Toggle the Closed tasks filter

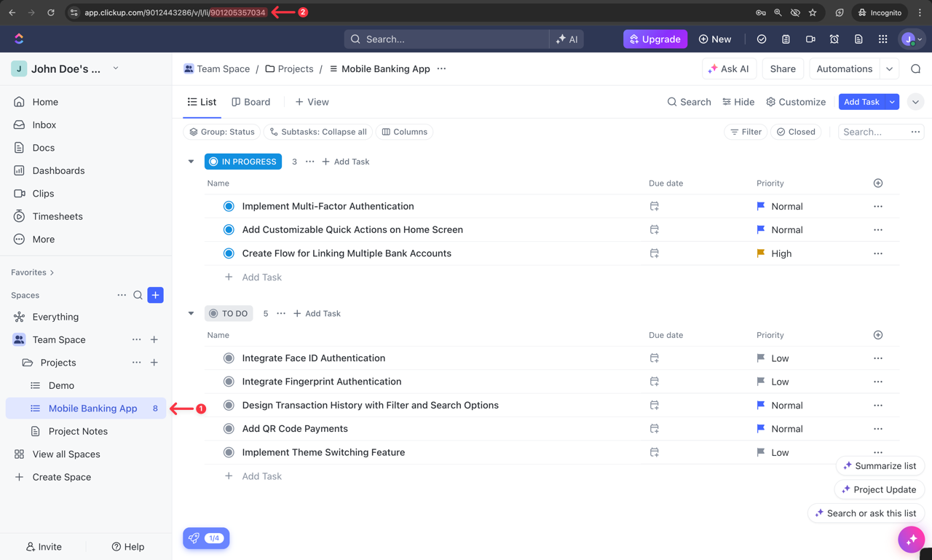[x=796, y=132]
